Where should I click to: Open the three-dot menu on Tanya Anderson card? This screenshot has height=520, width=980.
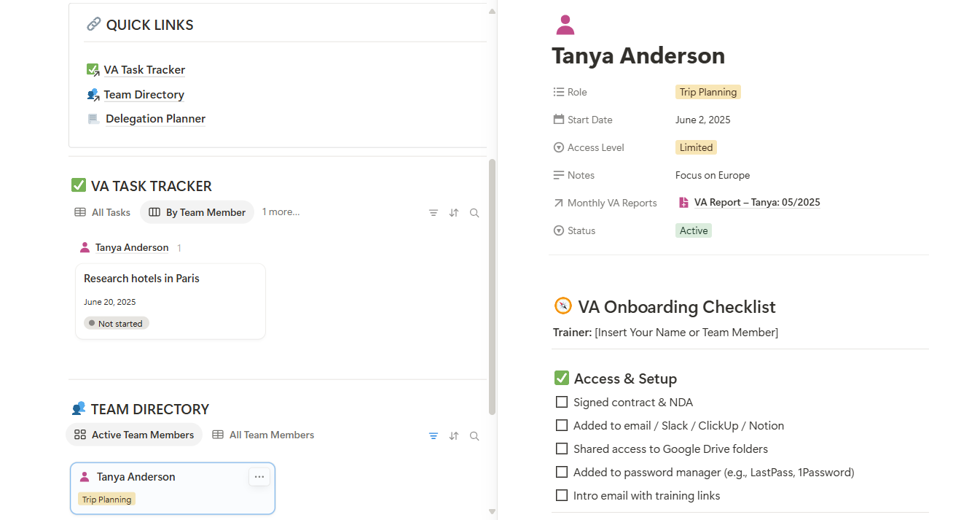(x=259, y=477)
